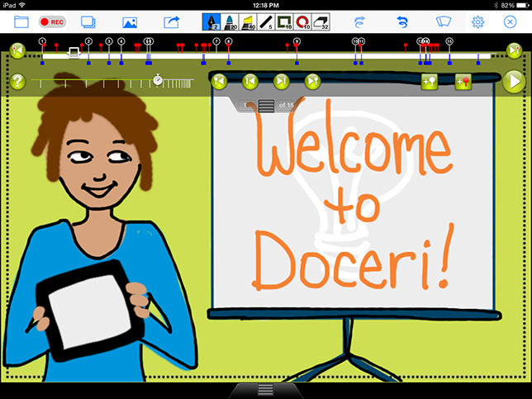Image resolution: width=532 pixels, height=399 pixels.
Task: Select slide marker 2 on the timeline
Action: coord(88,41)
